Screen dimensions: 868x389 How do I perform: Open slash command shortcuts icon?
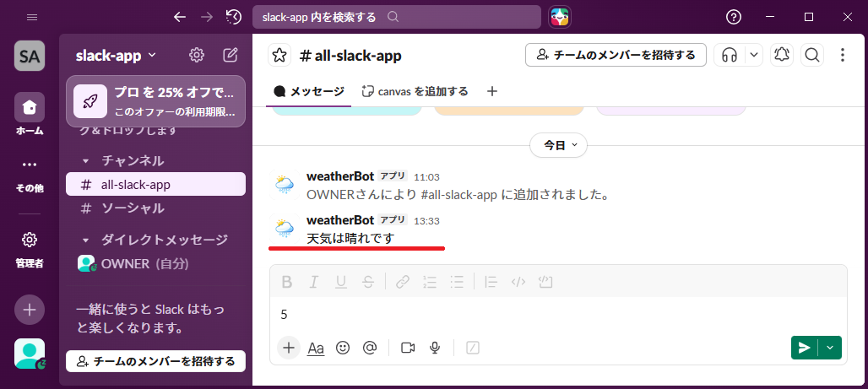tap(473, 348)
